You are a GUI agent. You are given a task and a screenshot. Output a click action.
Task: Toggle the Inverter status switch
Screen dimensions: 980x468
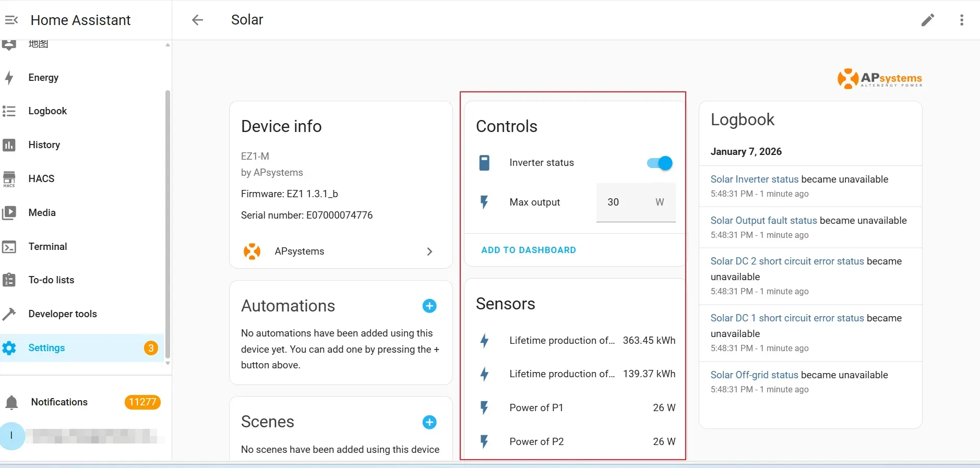[660, 163]
